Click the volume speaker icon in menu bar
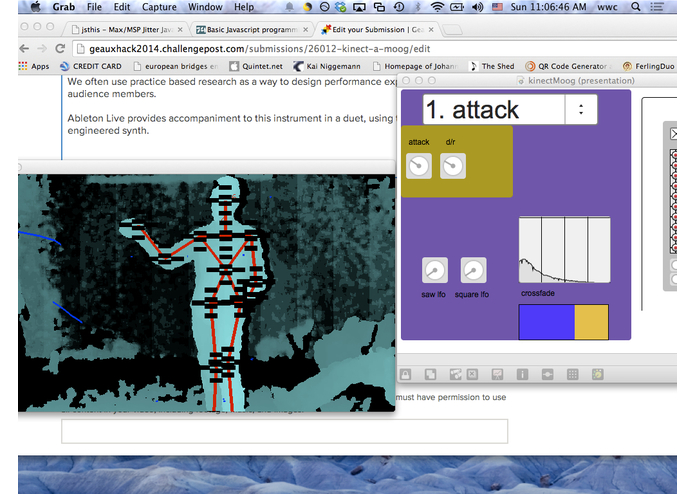Image resolution: width=695 pixels, height=494 pixels. pos(477,7)
